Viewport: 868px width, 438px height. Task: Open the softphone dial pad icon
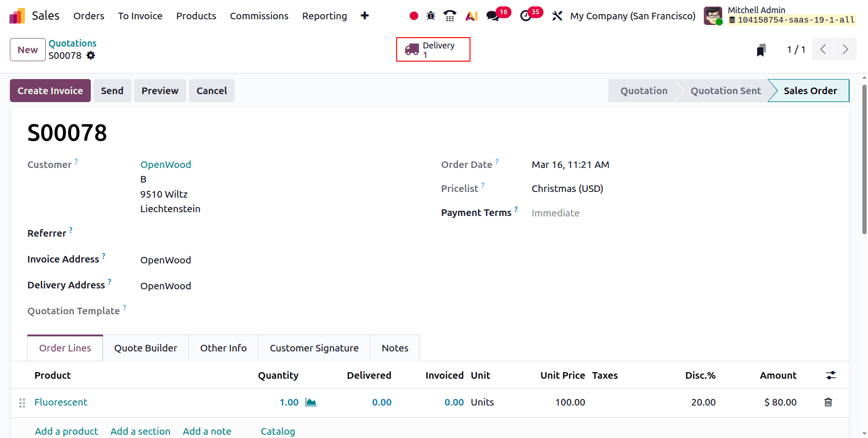pyautogui.click(x=449, y=16)
